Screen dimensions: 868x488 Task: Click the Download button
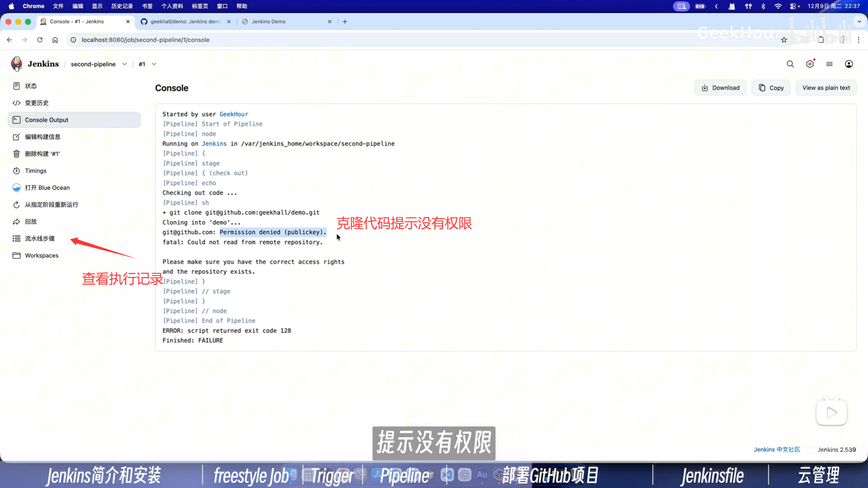720,88
